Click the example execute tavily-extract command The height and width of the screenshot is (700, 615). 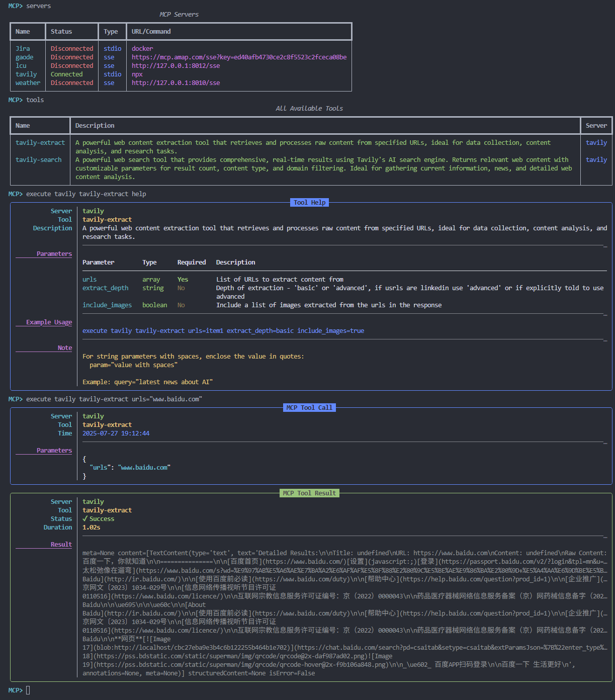(x=223, y=331)
